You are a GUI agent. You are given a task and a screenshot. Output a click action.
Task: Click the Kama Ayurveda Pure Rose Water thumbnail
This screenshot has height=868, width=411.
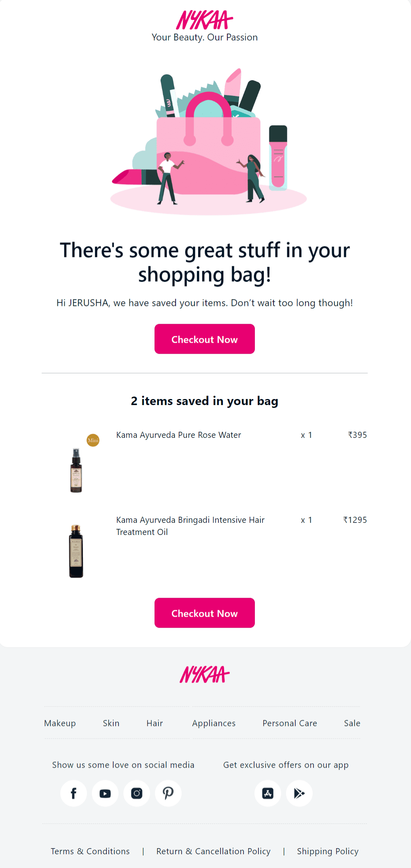(76, 469)
